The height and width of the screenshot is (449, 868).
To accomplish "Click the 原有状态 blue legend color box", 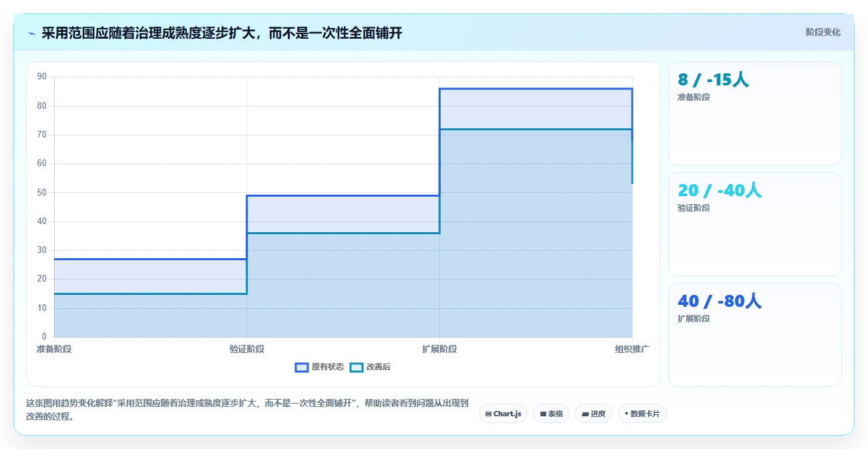I will tap(302, 367).
